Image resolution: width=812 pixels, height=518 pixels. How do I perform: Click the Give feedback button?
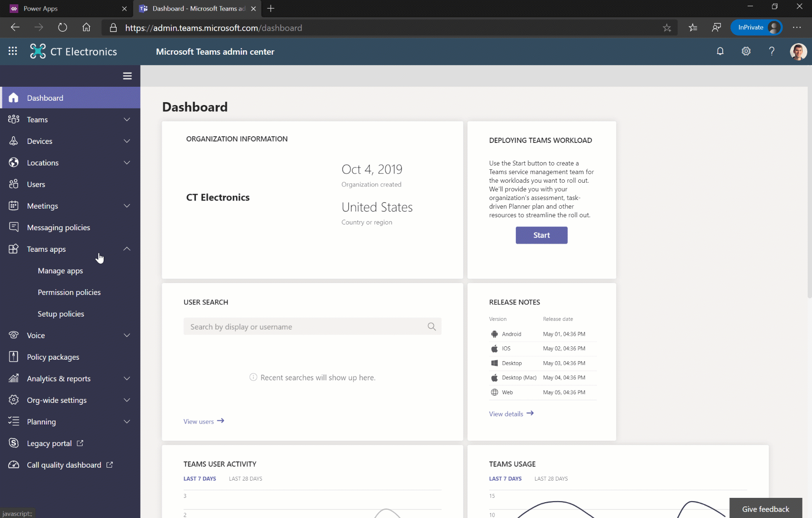pos(765,508)
